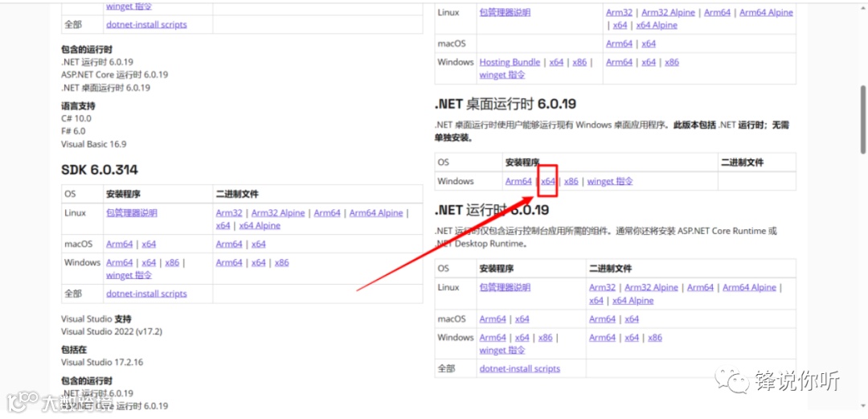Download .NET 运行时 table Linux Arm64 Alpine binary

[x=750, y=287]
